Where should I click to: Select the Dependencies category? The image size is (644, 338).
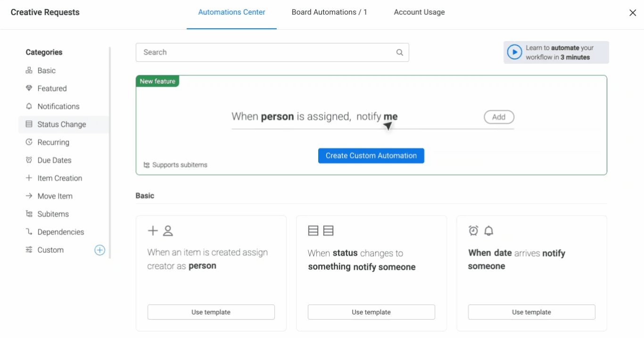(63, 232)
